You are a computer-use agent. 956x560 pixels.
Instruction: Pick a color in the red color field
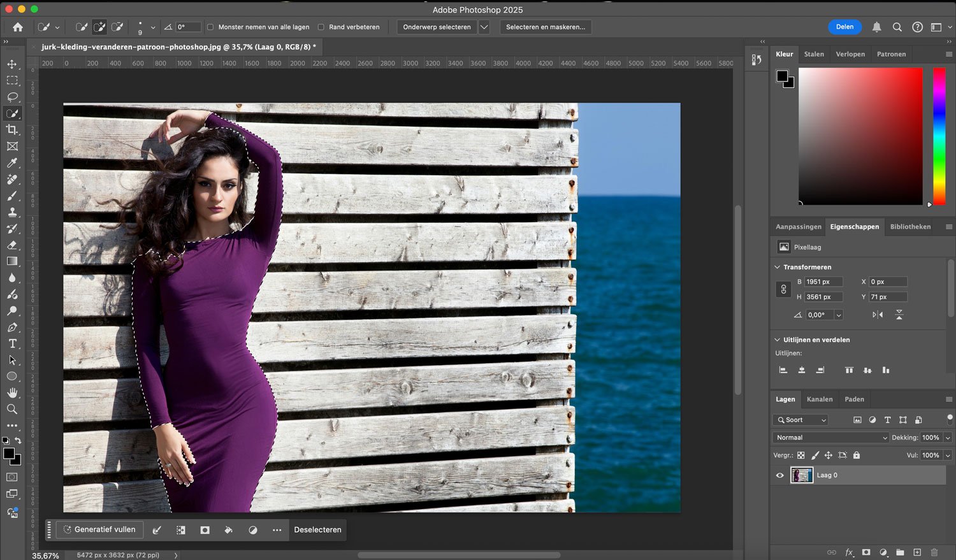pos(860,136)
